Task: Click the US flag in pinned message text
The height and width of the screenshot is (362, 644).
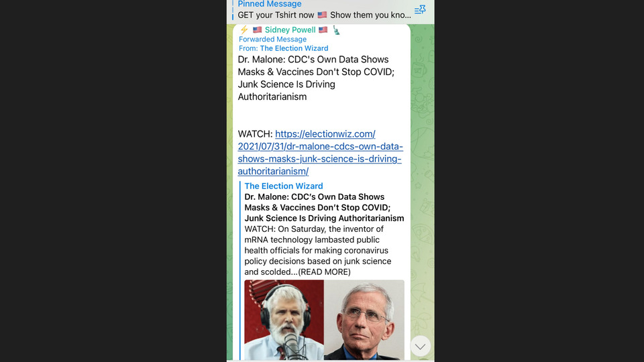Action: (x=322, y=15)
